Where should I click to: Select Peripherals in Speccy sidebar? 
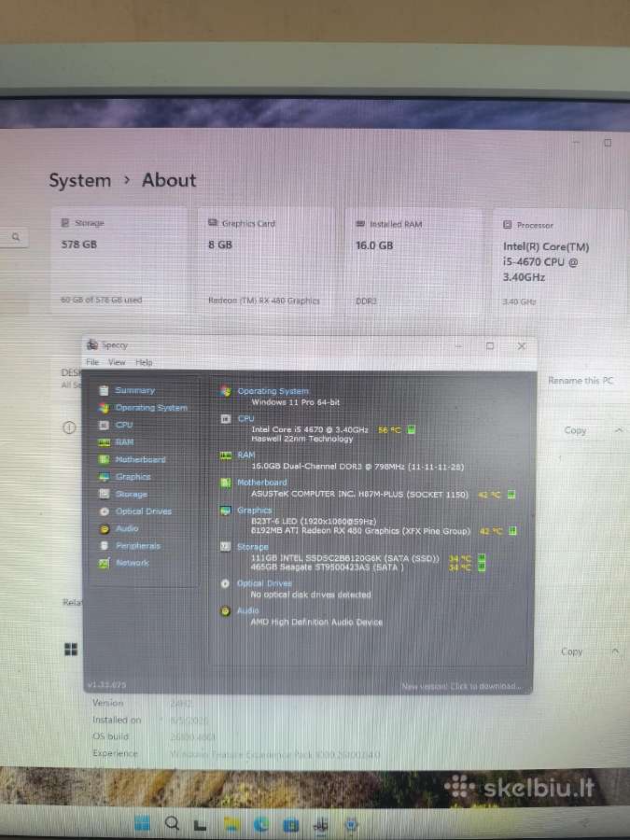138,545
